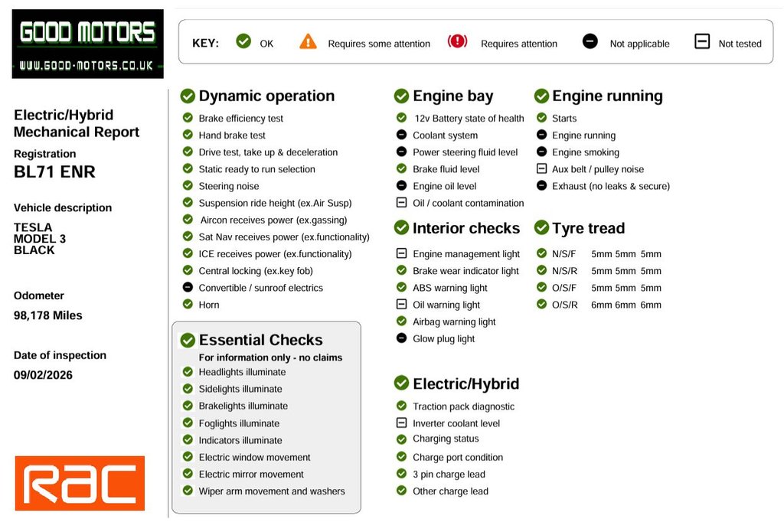Click the orange RAC logo
The width and height of the screenshot is (784, 532).
coord(80,483)
